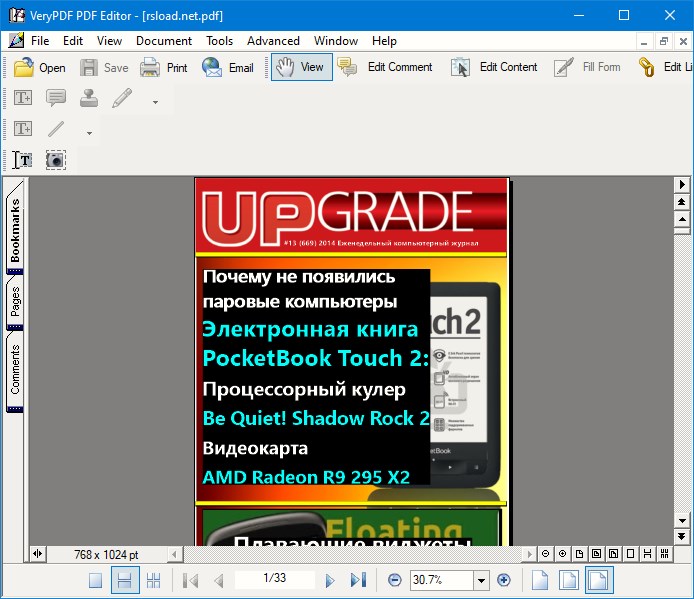The image size is (694, 599).
Task: Click the UPGRADE magazine cover page
Action: 352,362
